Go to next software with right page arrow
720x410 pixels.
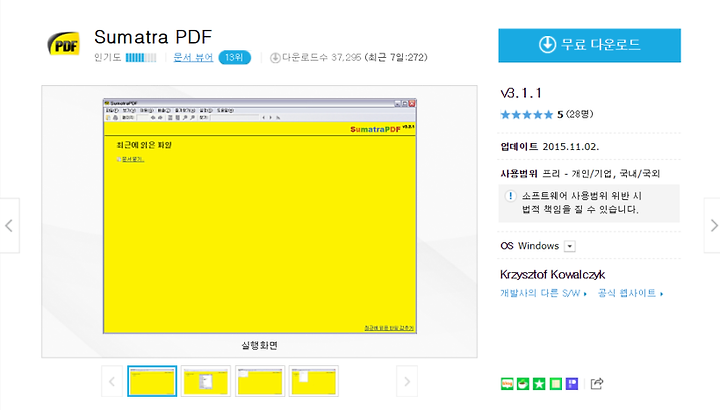point(713,225)
